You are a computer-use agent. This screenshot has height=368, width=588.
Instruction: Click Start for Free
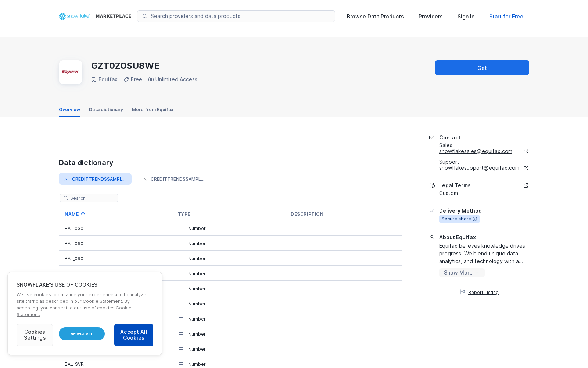[x=506, y=17]
